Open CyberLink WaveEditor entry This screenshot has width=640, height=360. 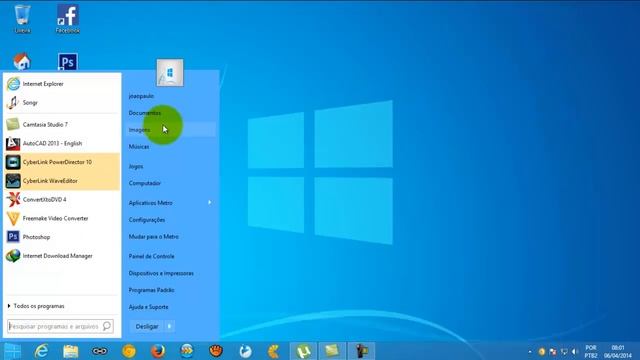pyautogui.click(x=62, y=181)
